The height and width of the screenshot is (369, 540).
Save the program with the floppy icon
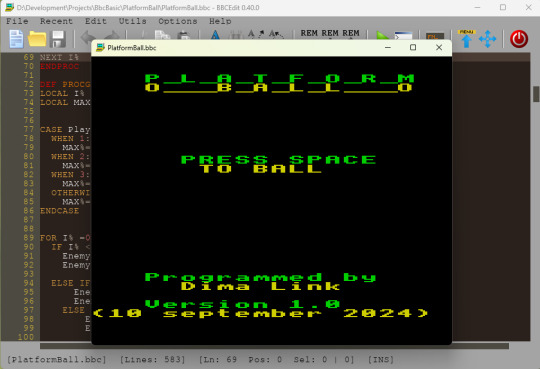coord(58,39)
